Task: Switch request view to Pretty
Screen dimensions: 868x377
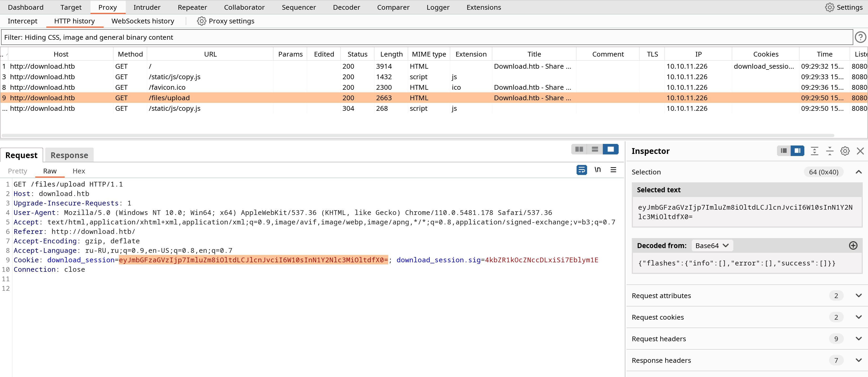Action: (x=18, y=171)
